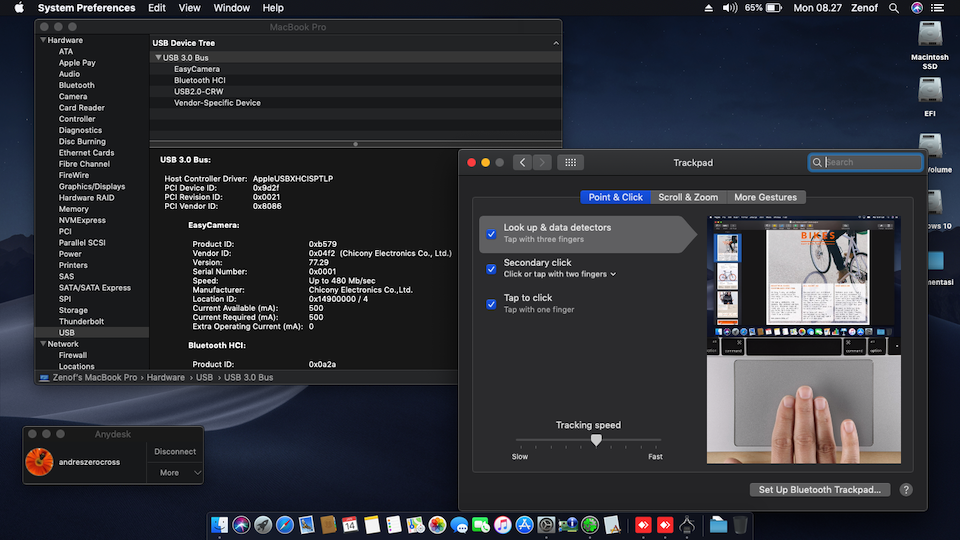Open System Preferences gear in Dock
This screenshot has height=540, width=960.
[x=546, y=525]
